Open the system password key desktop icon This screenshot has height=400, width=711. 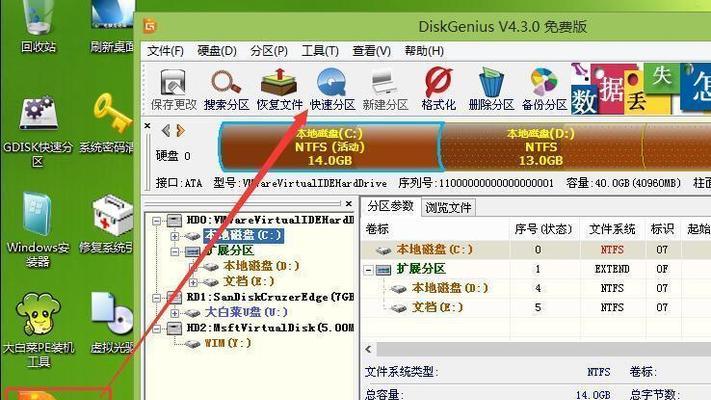pos(107,123)
